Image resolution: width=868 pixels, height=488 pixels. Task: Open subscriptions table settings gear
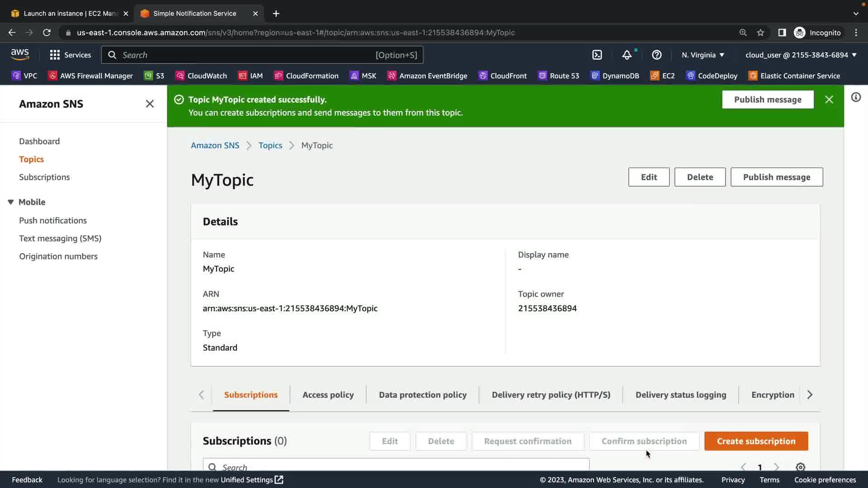800,467
